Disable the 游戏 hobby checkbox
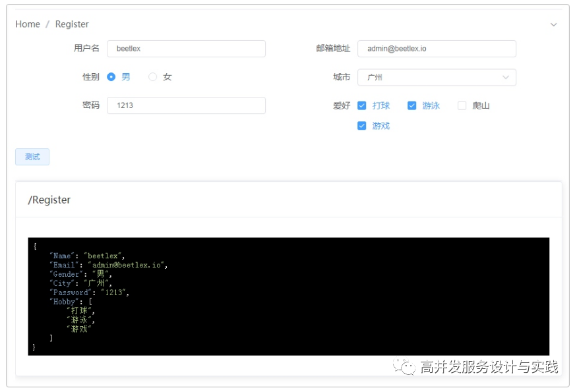The width and height of the screenshot is (577, 392). [x=361, y=125]
